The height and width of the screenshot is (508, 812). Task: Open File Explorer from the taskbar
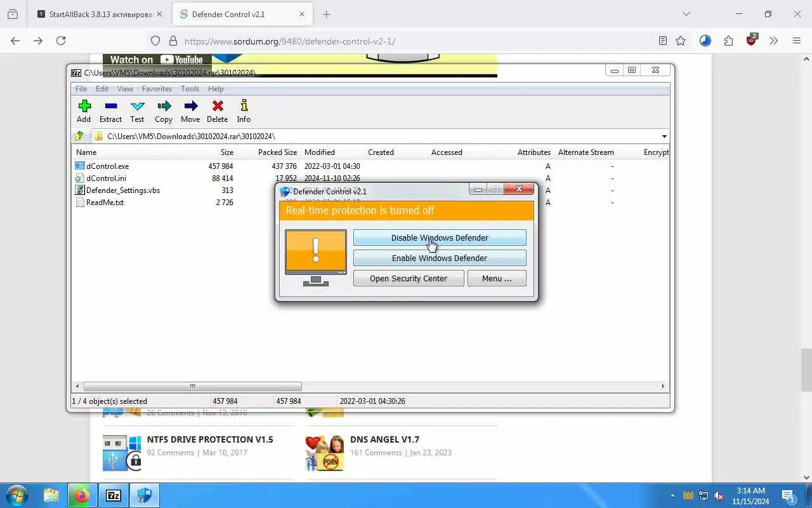coord(51,495)
